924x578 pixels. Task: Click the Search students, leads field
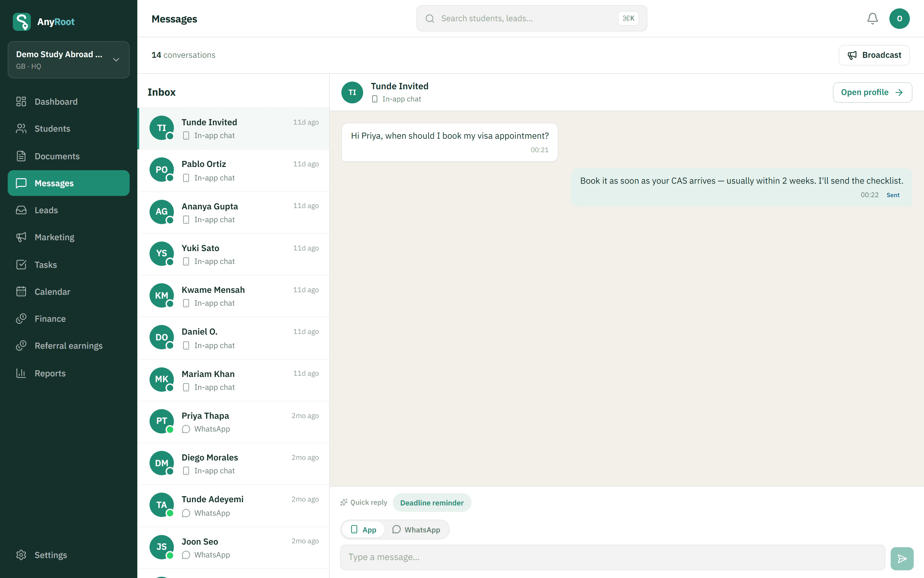(x=532, y=18)
